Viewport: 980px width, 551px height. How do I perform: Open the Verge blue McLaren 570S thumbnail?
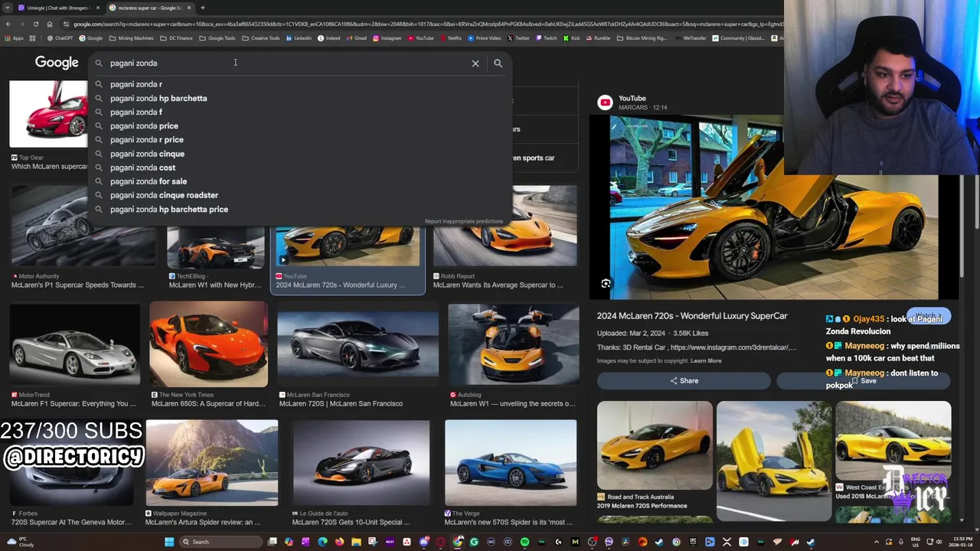(511, 463)
